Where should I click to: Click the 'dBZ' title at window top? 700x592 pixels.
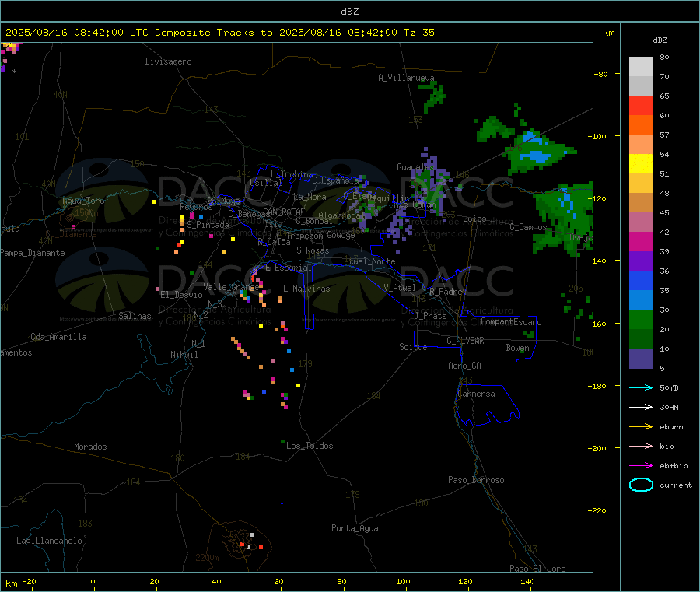[x=349, y=12]
